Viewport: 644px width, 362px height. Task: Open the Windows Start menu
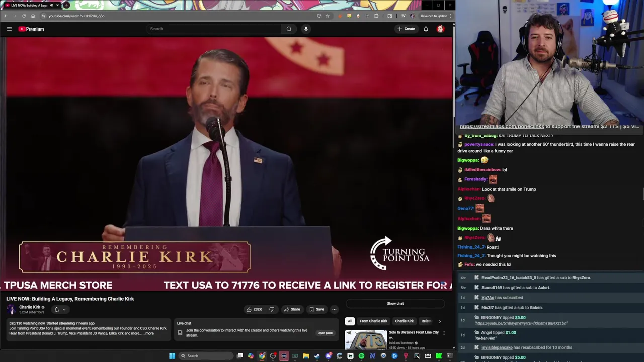(172, 356)
